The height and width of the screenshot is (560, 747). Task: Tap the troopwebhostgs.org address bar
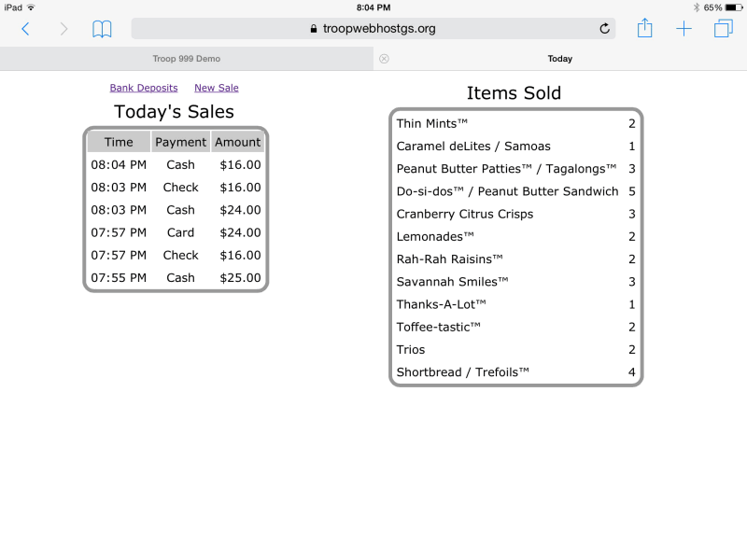tap(373, 29)
